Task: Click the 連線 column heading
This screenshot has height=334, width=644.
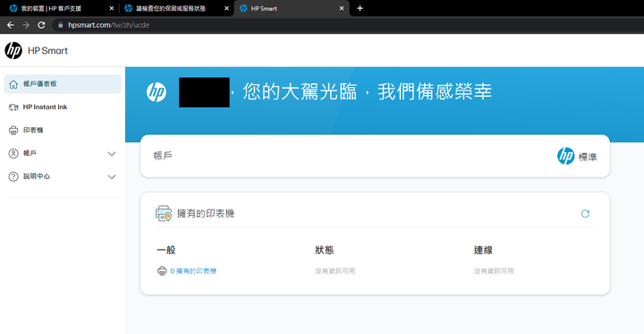Action: [483, 250]
